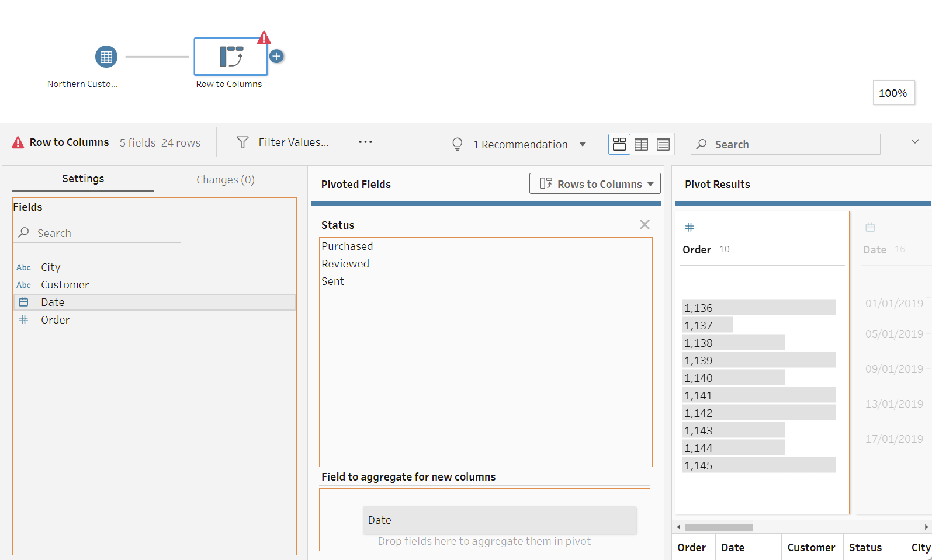Click the recommendation lightbulb icon
The width and height of the screenshot is (932, 560).
(458, 144)
